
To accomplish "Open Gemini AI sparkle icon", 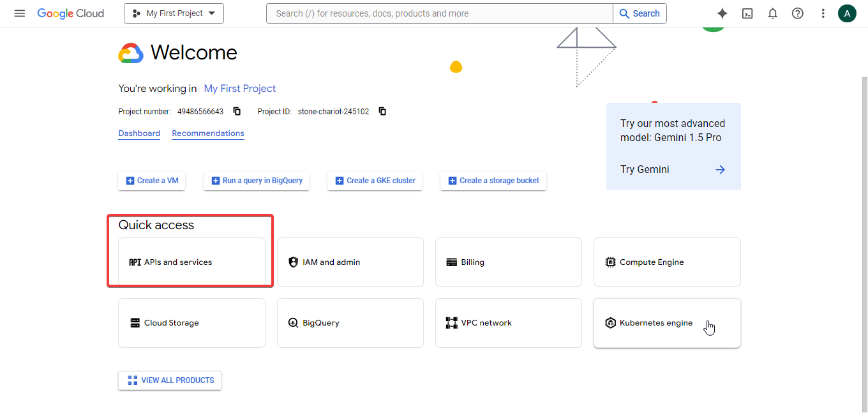I will pos(722,13).
